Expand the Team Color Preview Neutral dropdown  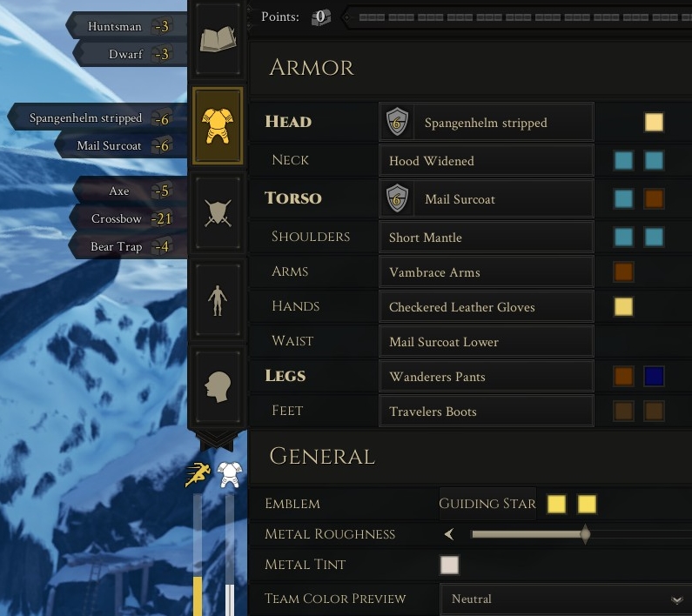click(566, 599)
